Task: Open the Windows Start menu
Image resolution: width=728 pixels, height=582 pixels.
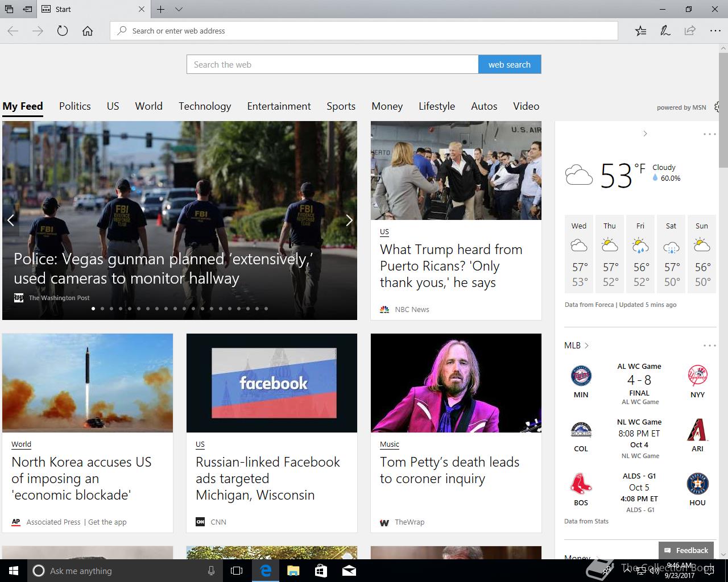Action: tap(14, 571)
